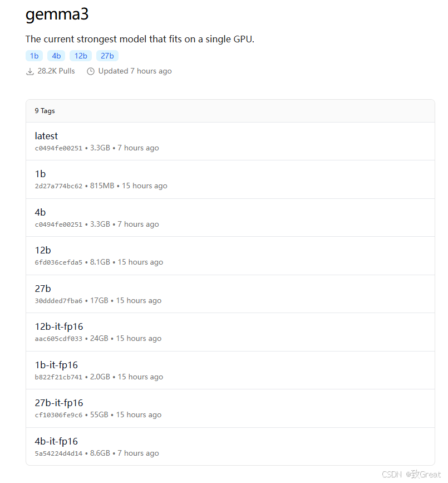The image size is (448, 483).
Task: Select the 1b-it-fp16 tag entry
Action: click(56, 365)
